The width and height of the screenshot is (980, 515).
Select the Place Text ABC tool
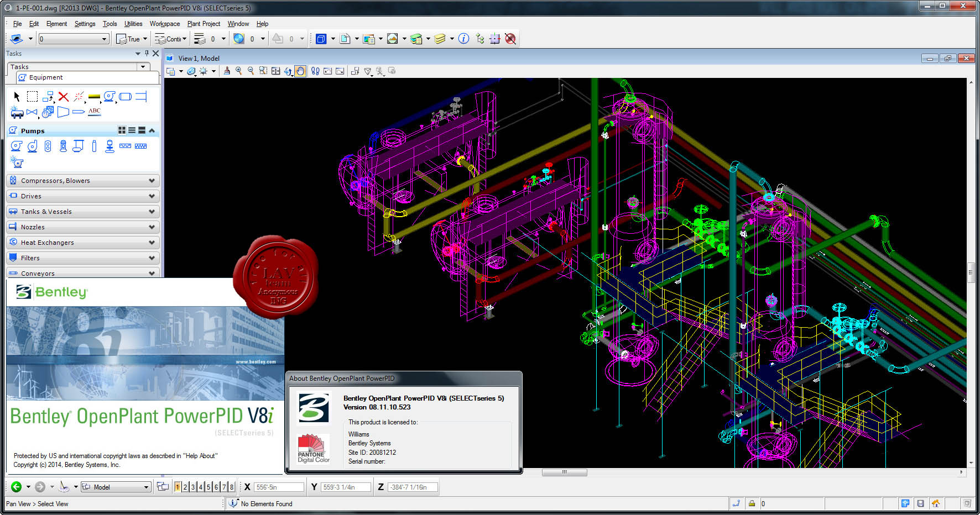(95, 112)
